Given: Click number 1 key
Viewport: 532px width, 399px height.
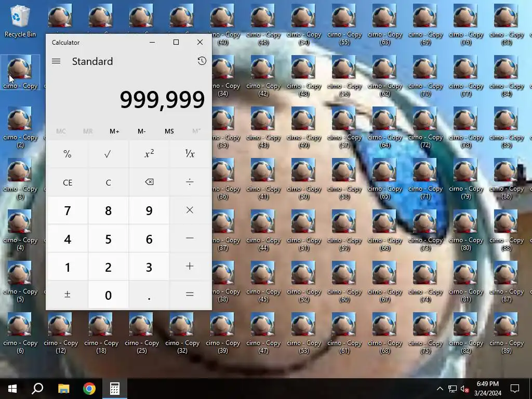Looking at the screenshot, I should pyautogui.click(x=68, y=267).
